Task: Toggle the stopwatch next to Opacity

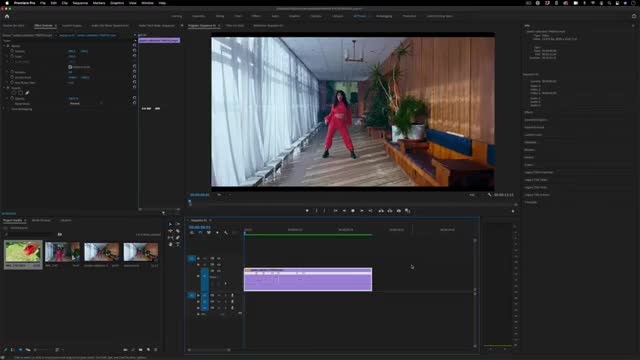Action: point(12,98)
